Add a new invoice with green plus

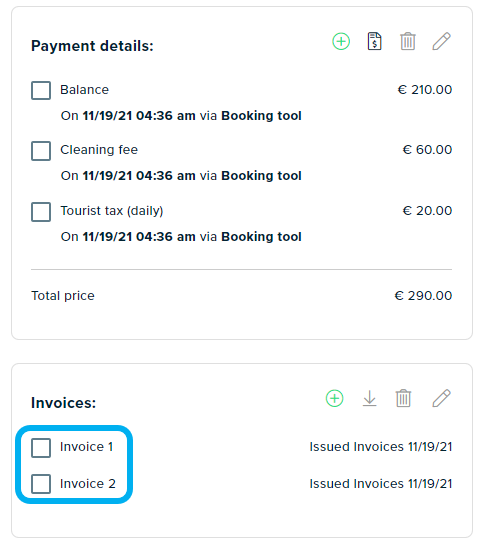[x=334, y=398]
